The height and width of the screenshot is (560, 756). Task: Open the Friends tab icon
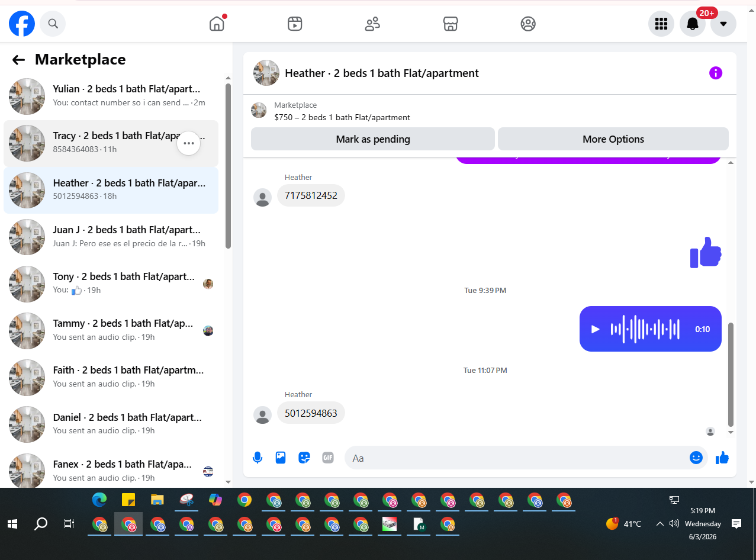click(372, 24)
